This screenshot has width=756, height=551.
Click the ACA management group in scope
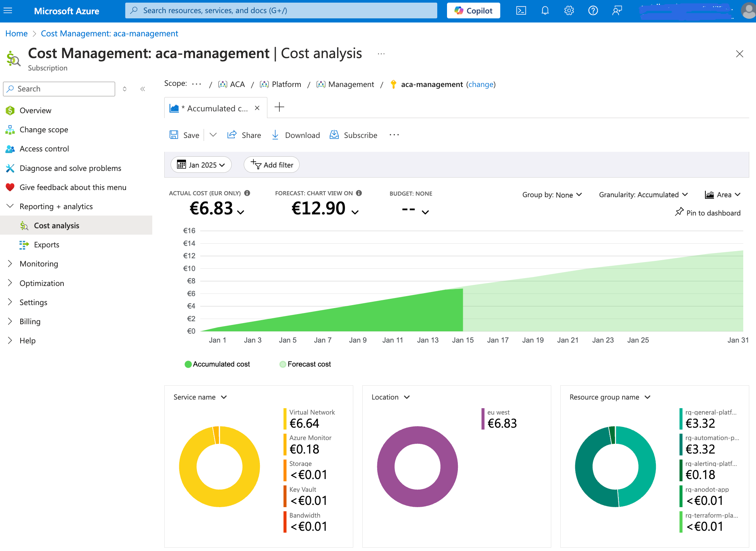coord(231,84)
